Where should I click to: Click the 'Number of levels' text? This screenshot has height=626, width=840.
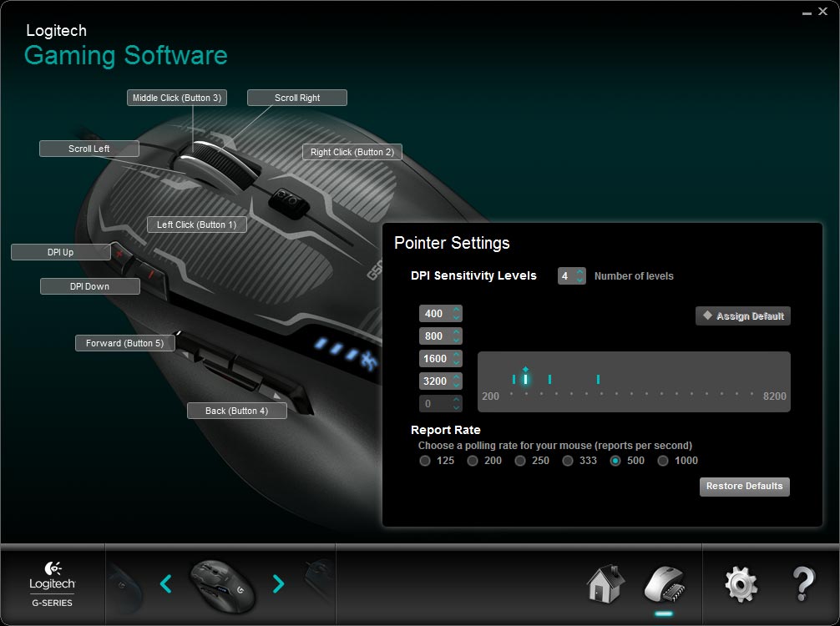tap(634, 276)
